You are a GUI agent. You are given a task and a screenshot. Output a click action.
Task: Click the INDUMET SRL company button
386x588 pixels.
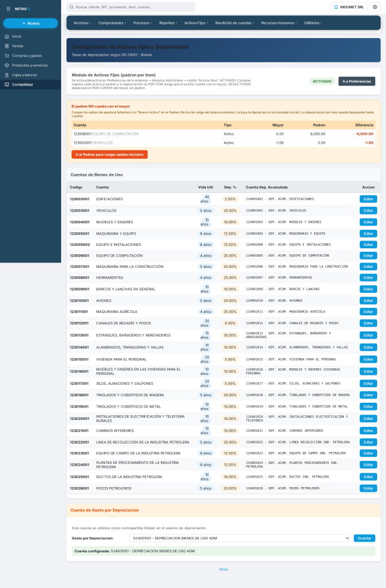349,7
